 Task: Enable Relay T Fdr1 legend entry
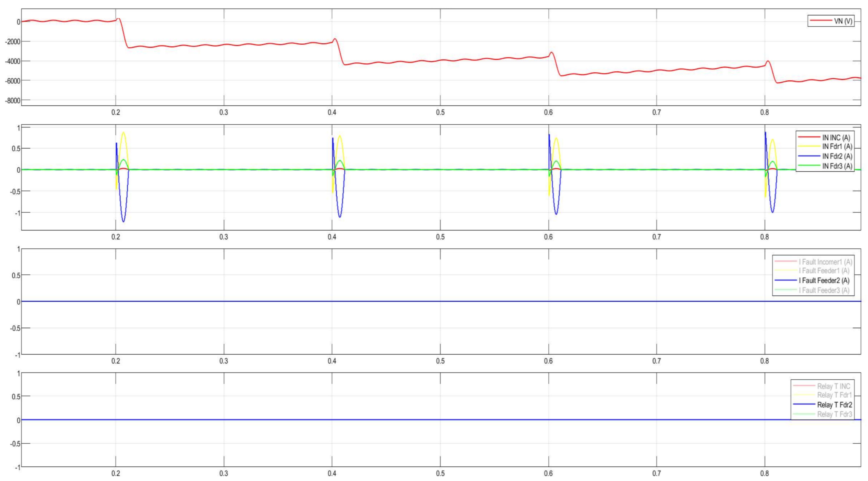pos(834,395)
